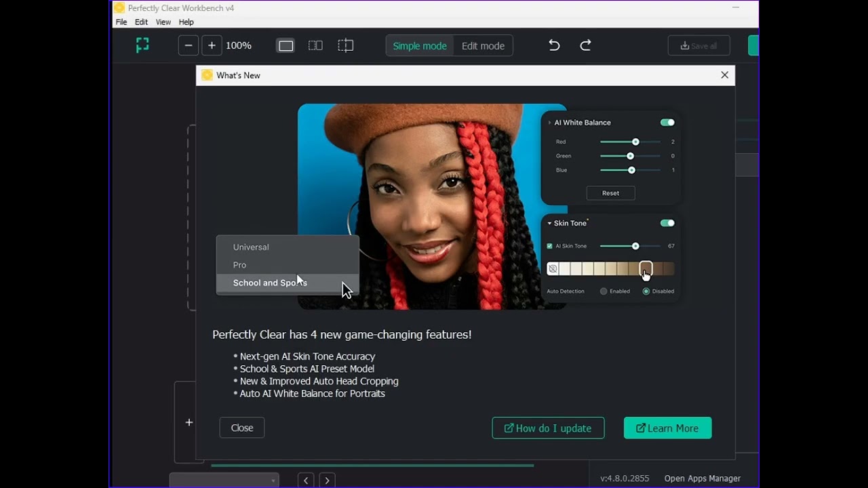The width and height of the screenshot is (868, 488).
Task: Open the View menu
Action: click(163, 22)
